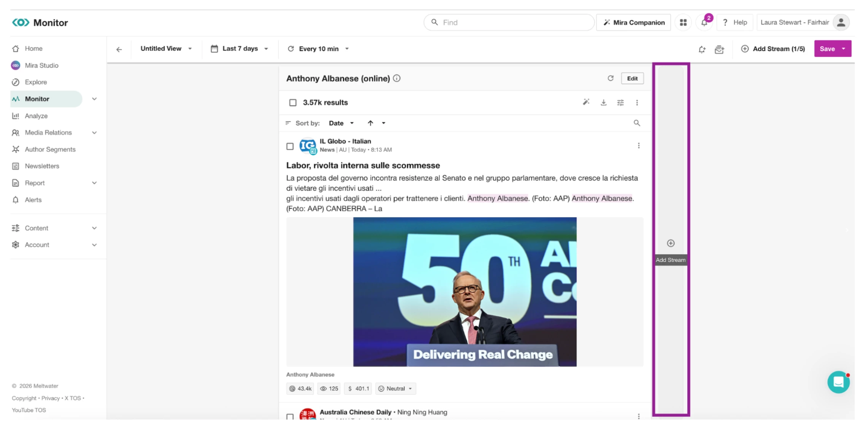Image resolution: width=868 pixels, height=426 pixels.
Task: Open the sort order dropdown caret
Action: pyautogui.click(x=383, y=123)
